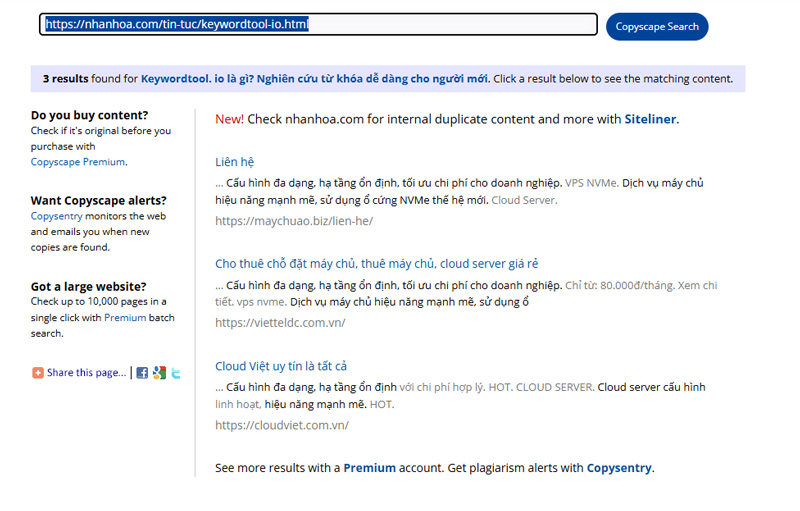Open the 'Share this page...' link

(x=86, y=373)
